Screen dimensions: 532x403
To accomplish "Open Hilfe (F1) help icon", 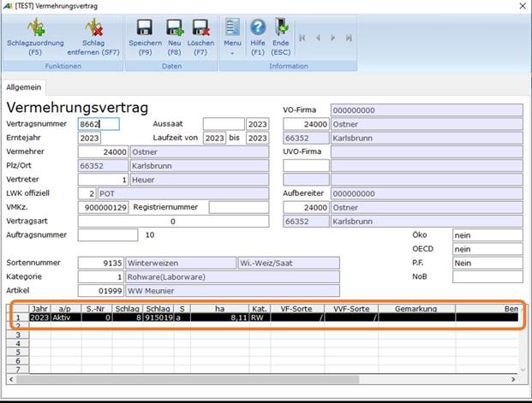I will pos(258,27).
